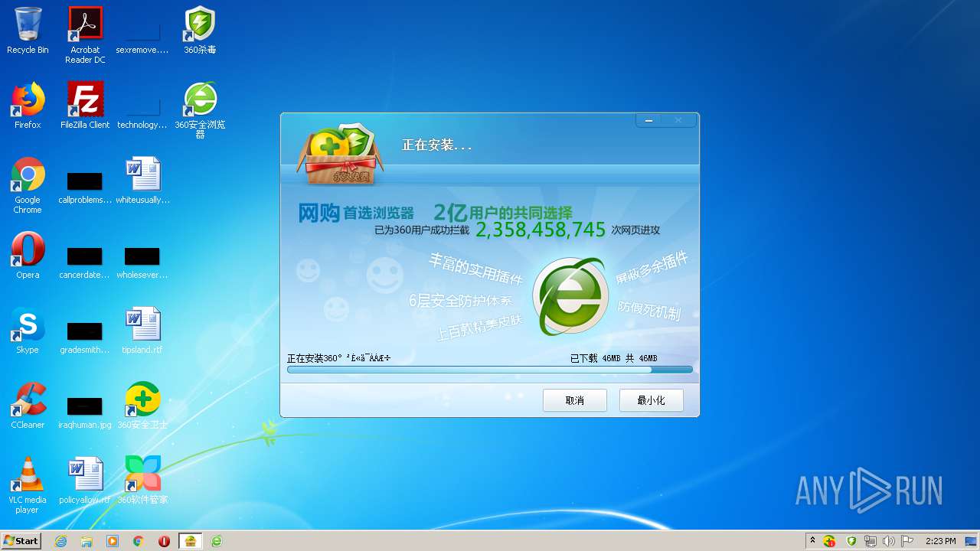Launch the 360杀毒 antivirus shortcut

(x=200, y=31)
